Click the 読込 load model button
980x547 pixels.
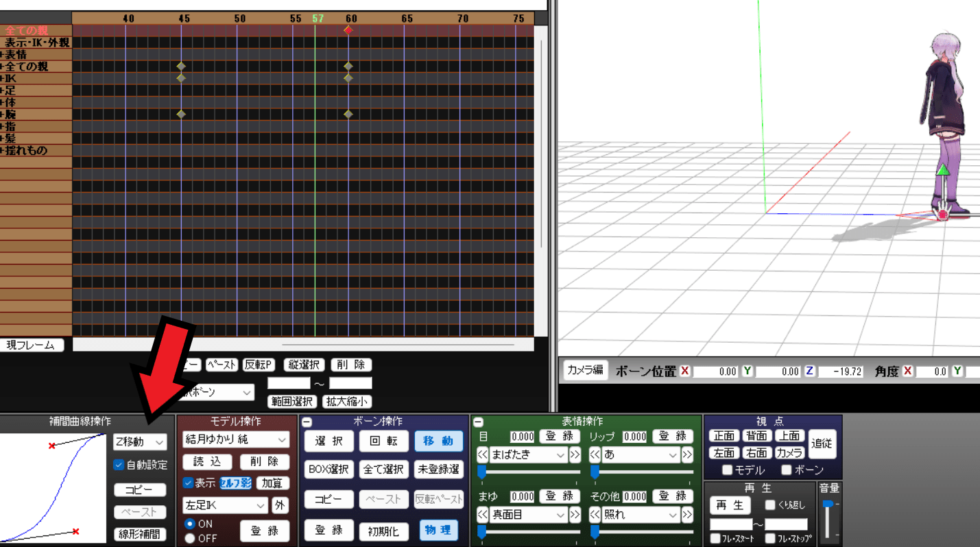[208, 462]
